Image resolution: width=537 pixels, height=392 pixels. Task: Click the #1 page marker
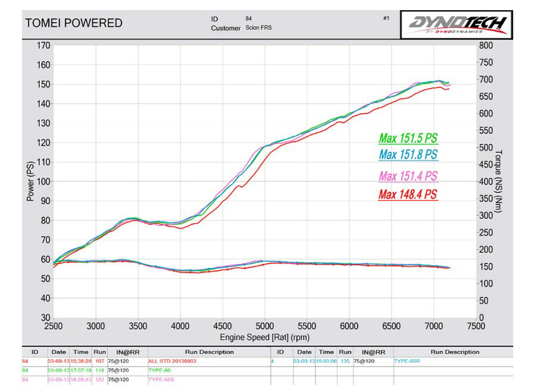pyautogui.click(x=386, y=18)
